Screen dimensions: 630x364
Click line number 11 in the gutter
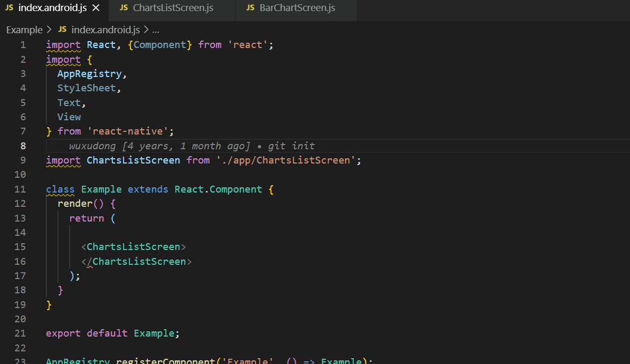[x=20, y=189]
